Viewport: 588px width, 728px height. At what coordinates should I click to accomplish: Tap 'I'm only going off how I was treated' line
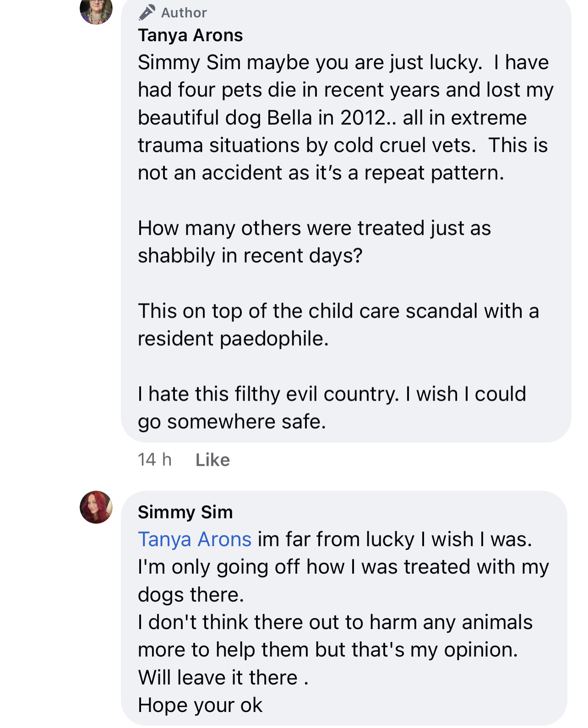pyautogui.click(x=343, y=567)
